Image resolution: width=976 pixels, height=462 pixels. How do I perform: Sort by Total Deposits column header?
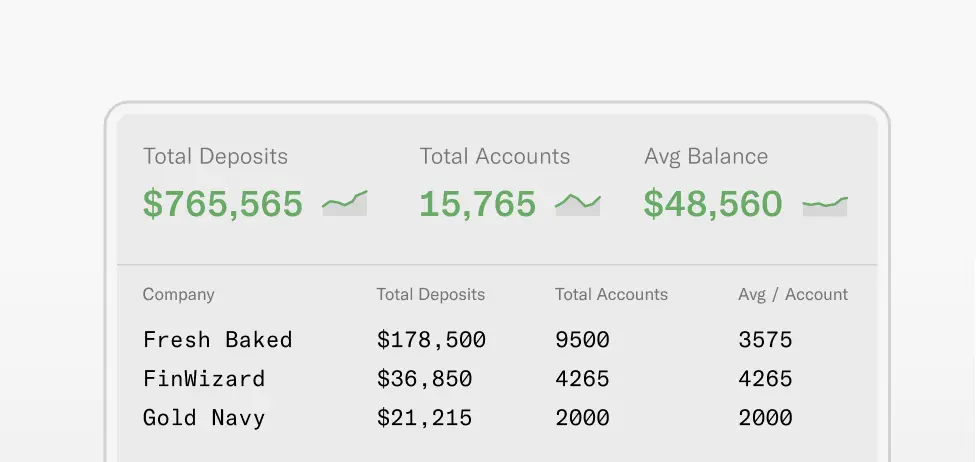tap(431, 294)
